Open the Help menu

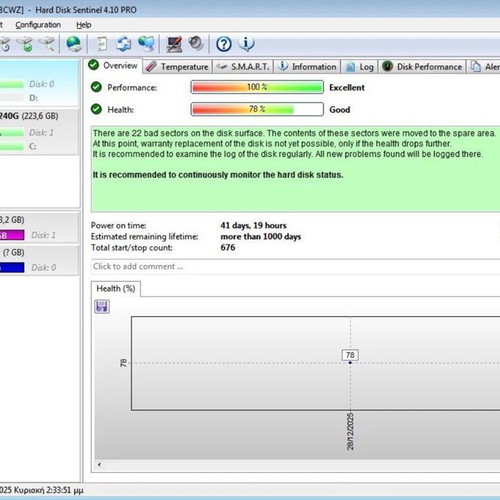(x=83, y=25)
